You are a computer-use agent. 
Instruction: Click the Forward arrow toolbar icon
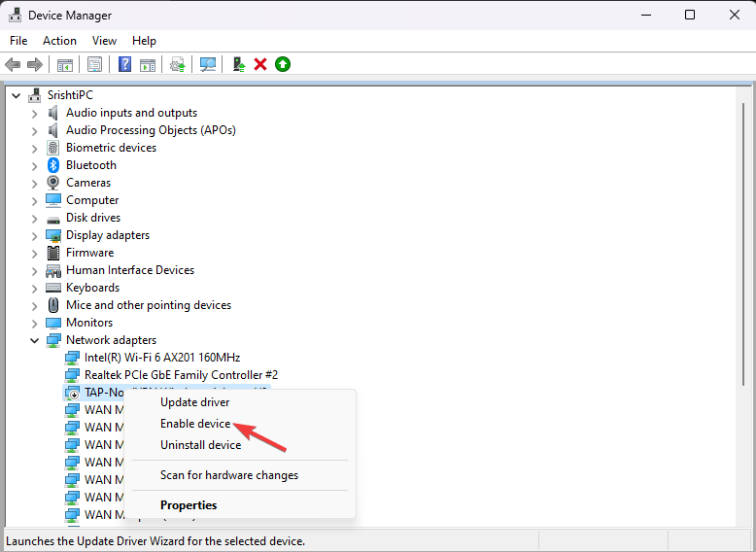pyautogui.click(x=35, y=64)
